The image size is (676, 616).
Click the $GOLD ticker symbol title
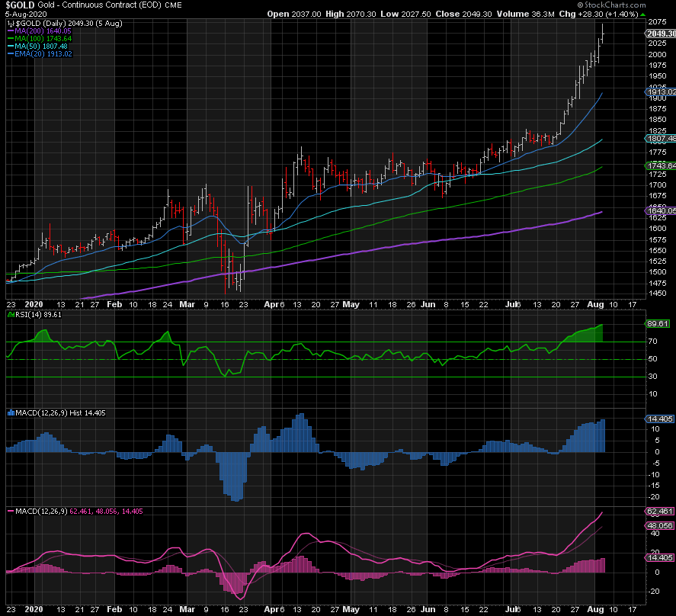coord(20,5)
